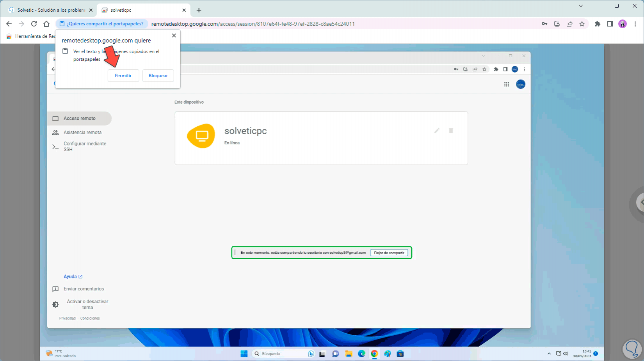Expand the remote session options side panel
This screenshot has height=361, width=644.
click(x=640, y=202)
